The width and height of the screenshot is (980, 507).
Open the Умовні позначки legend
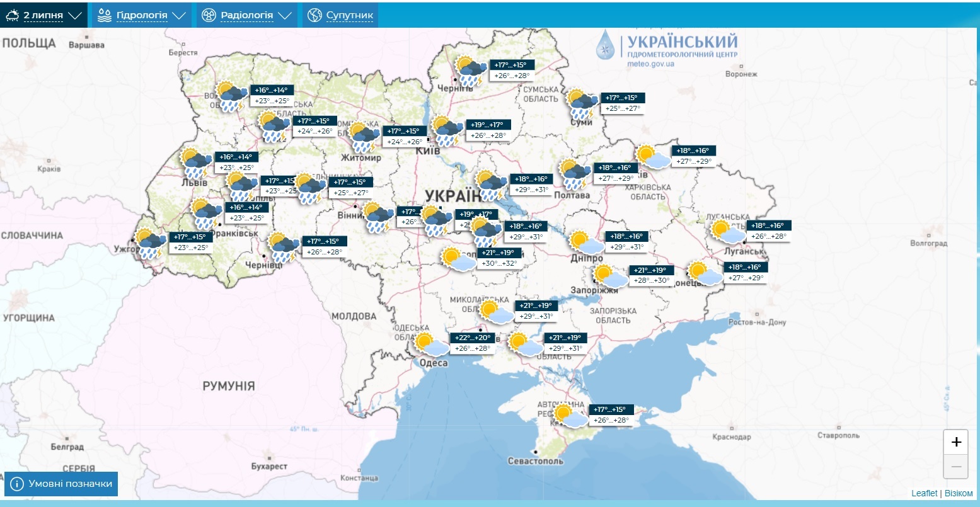[x=61, y=484]
